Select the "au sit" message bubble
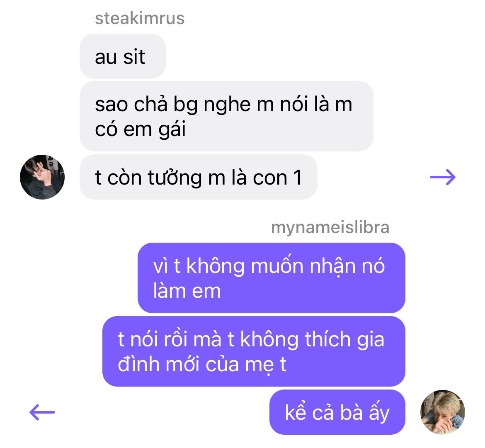 click(x=122, y=56)
